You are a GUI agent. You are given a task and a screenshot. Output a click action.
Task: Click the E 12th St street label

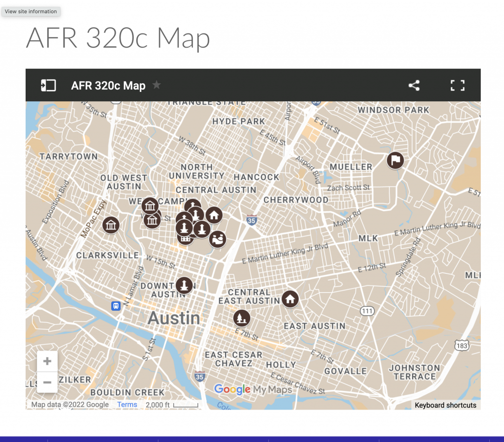372,267
